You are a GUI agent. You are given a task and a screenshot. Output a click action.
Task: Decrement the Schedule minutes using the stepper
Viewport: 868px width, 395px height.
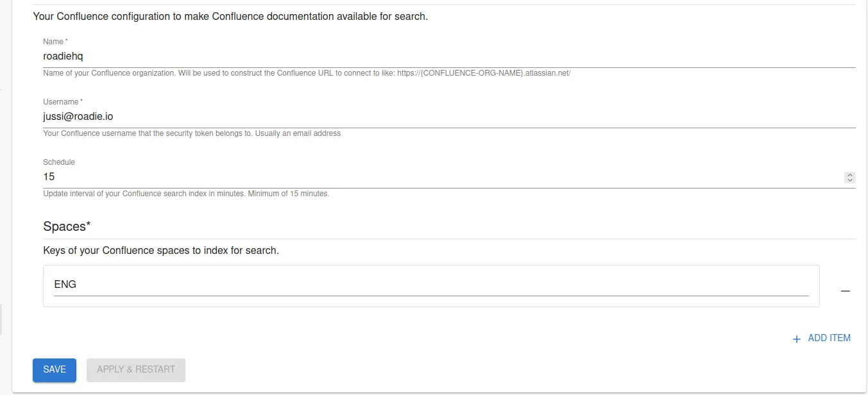coord(849,180)
